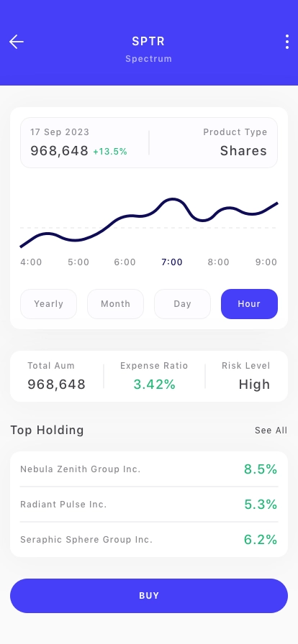Open Radiant Pulse Inc. holding row
Image resolution: width=298 pixels, height=644 pixels.
(x=149, y=504)
